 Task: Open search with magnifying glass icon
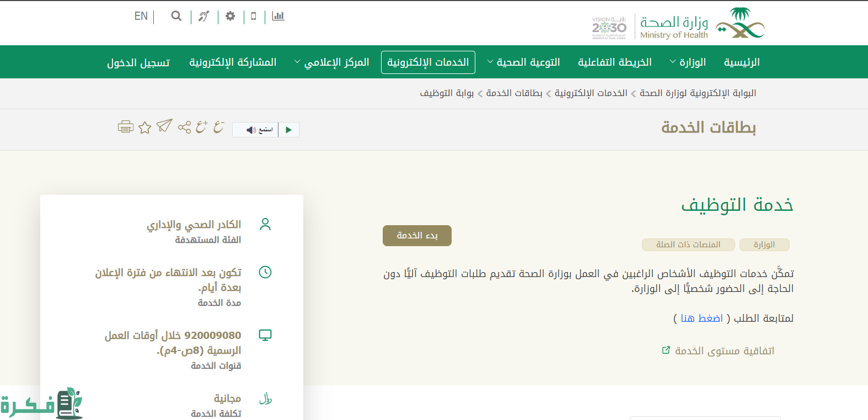[176, 16]
